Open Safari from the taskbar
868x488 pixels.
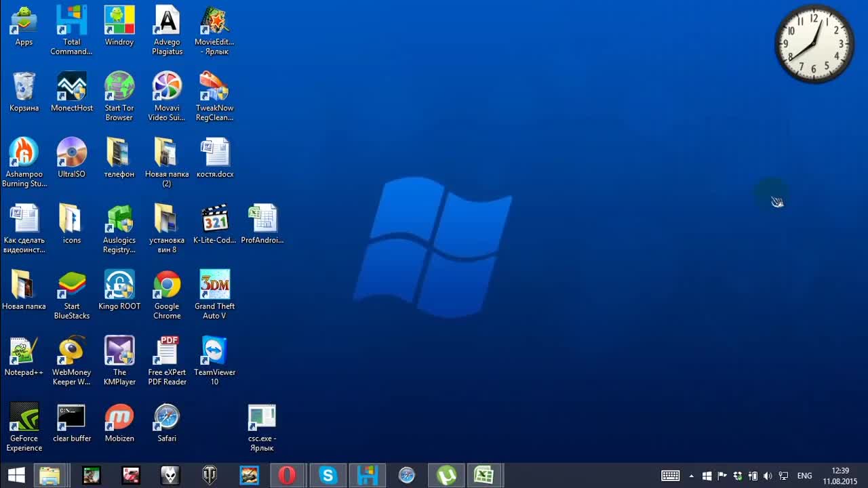(407, 475)
